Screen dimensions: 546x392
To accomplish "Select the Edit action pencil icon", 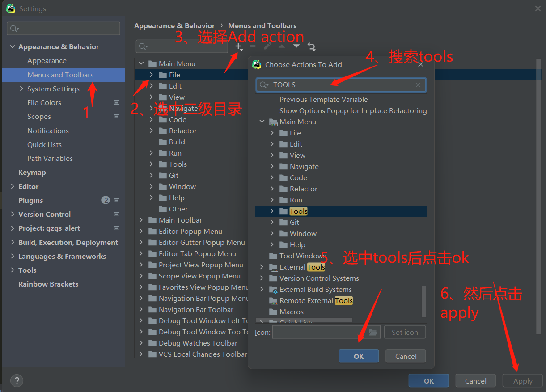I will (x=267, y=46).
